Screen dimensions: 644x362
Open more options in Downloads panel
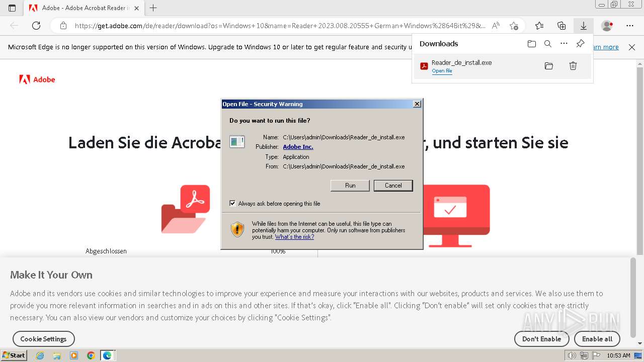pyautogui.click(x=564, y=44)
